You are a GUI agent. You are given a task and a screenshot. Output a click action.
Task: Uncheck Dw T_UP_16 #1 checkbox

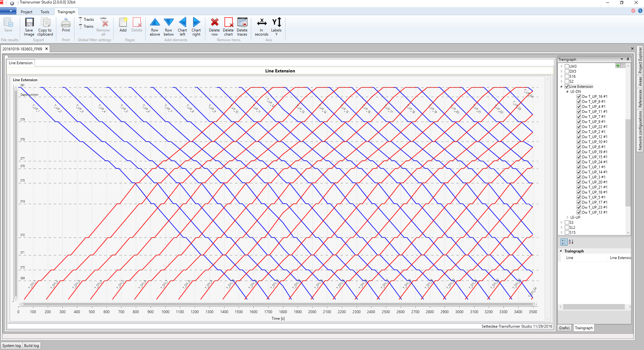pyautogui.click(x=579, y=97)
